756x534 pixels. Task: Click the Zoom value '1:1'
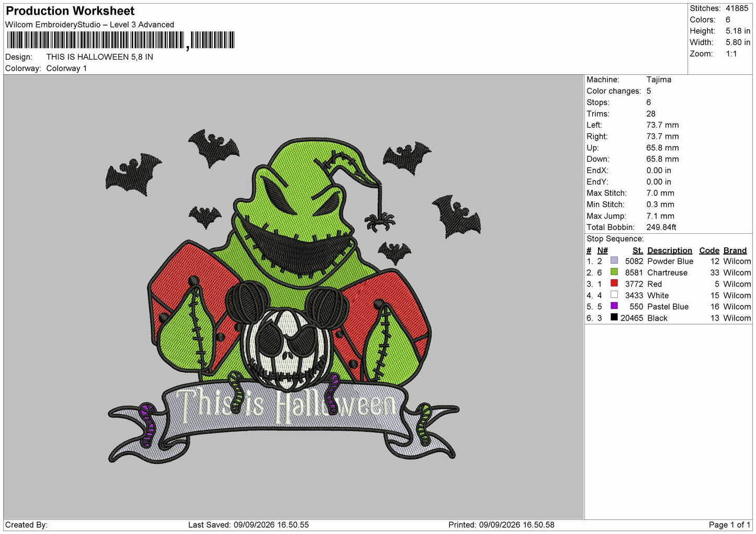731,54
